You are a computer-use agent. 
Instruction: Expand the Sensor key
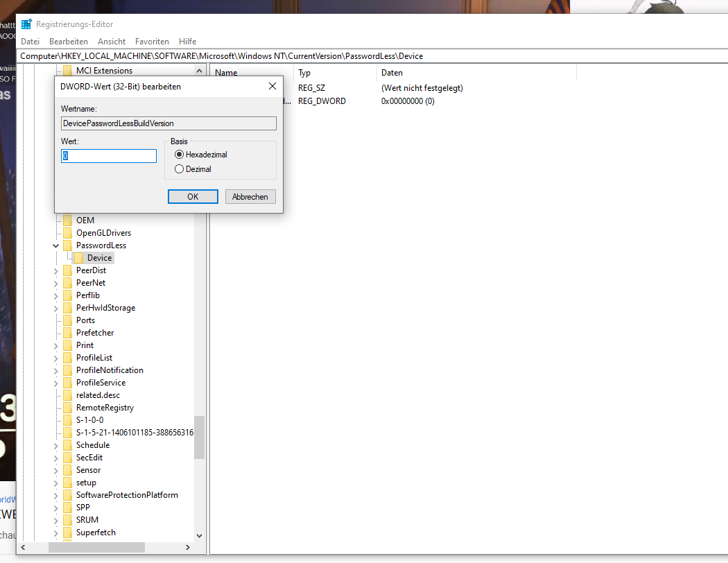(55, 471)
